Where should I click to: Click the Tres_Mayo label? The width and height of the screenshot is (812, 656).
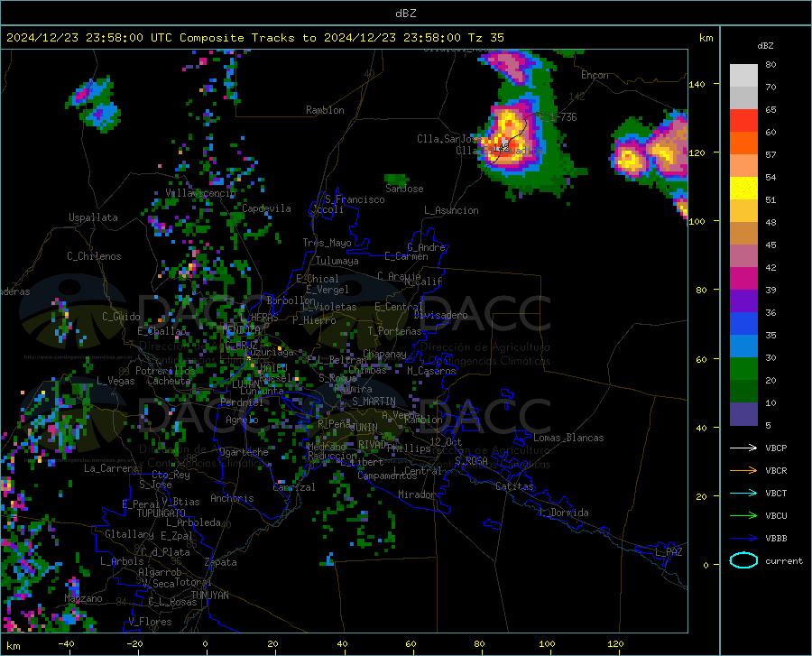(327, 243)
